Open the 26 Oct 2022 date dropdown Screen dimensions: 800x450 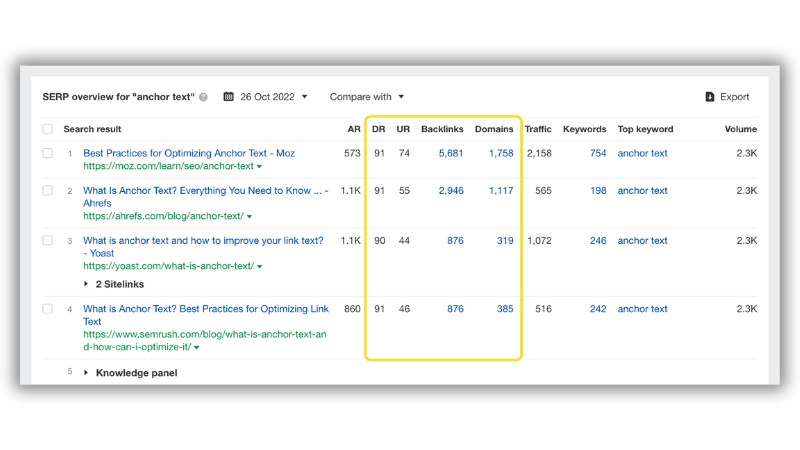(x=266, y=96)
